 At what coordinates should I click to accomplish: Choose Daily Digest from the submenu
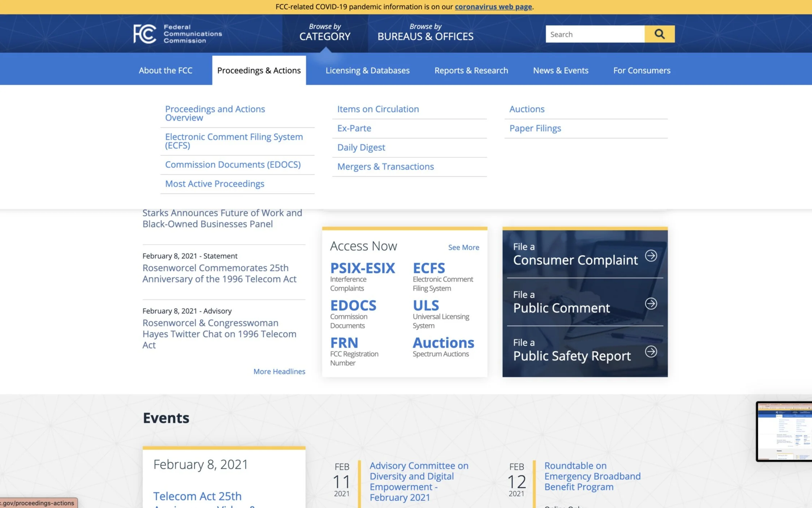(361, 148)
